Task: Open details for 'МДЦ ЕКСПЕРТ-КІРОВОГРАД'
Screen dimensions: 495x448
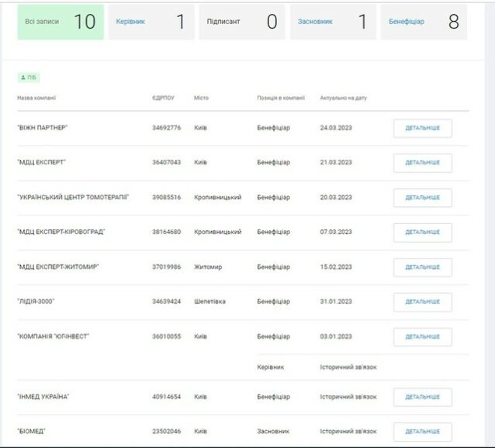Action: coord(422,233)
